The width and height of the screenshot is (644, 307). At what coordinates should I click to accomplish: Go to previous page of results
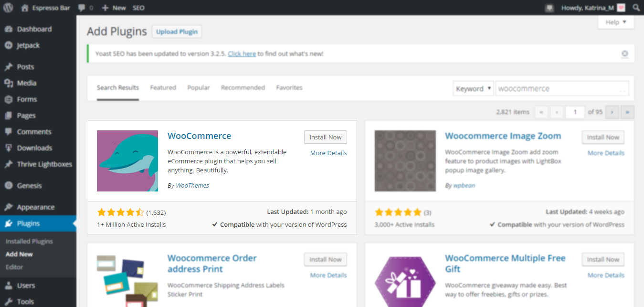click(x=557, y=112)
